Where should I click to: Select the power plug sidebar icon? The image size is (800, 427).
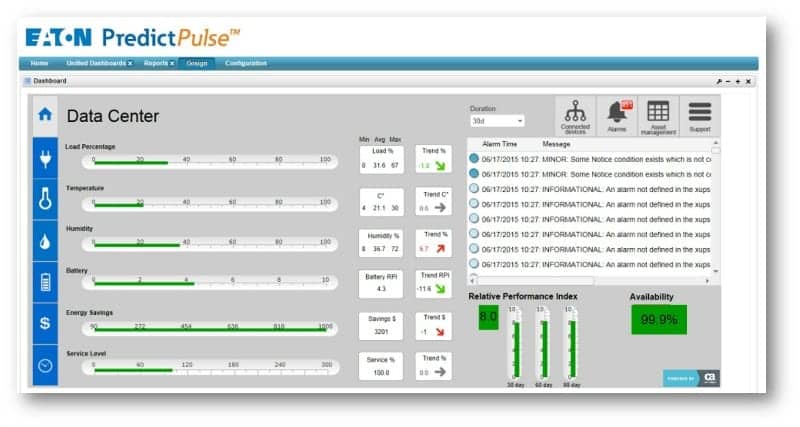point(45,158)
